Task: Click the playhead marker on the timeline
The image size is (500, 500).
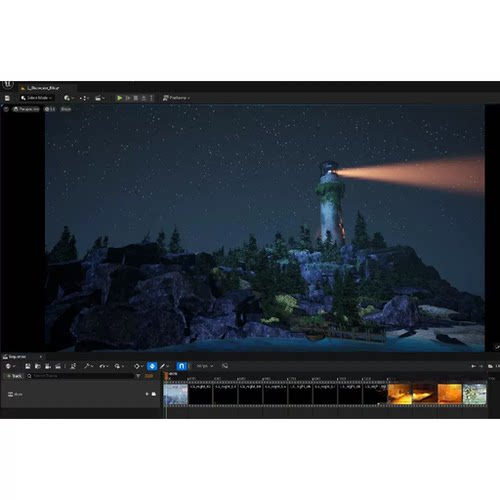Action: click(166, 376)
